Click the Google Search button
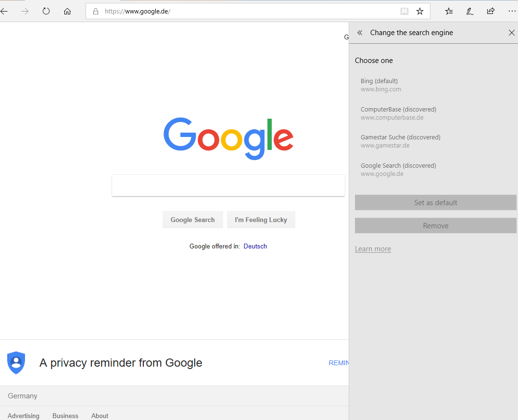Viewport: 518px width, 420px height. tap(192, 220)
